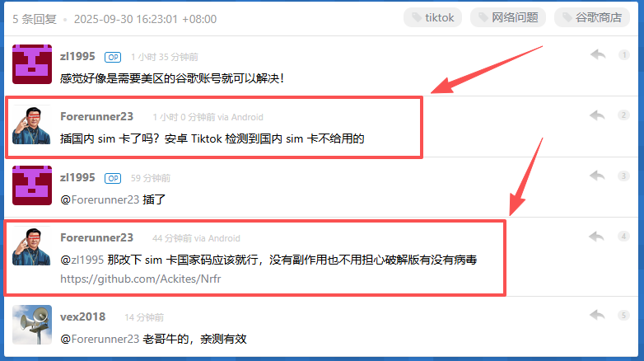Open the 谷歌商店 tag

pos(592,17)
